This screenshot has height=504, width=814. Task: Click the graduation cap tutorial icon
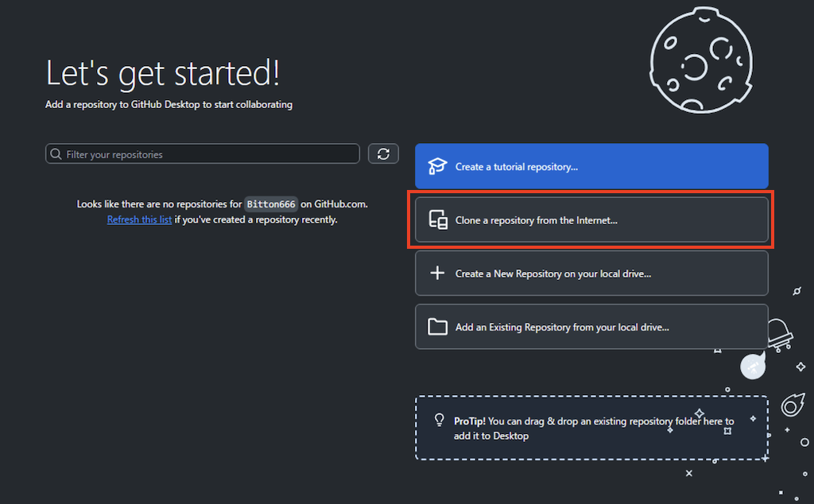437,166
